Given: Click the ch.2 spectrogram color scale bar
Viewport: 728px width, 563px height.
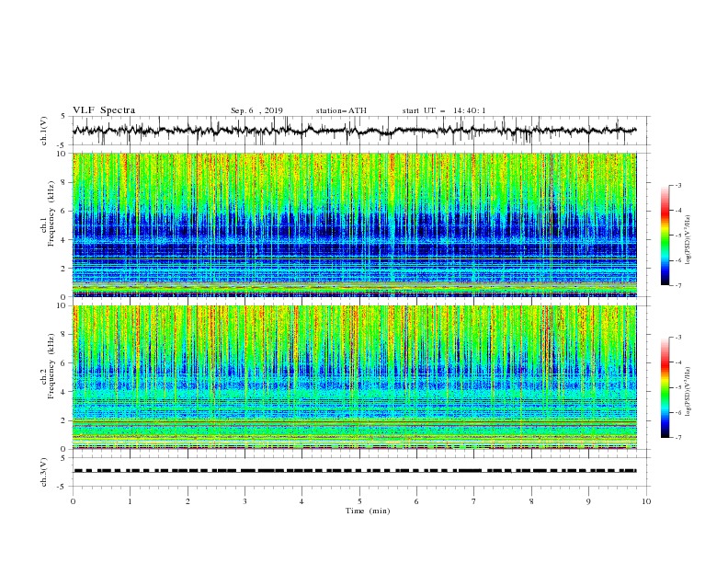Looking at the screenshot, I should pyautogui.click(x=665, y=387).
